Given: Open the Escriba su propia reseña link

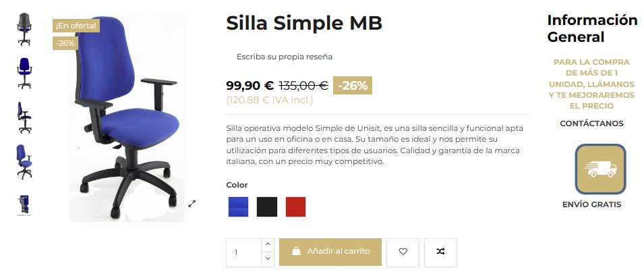Looking at the screenshot, I should point(284,57).
